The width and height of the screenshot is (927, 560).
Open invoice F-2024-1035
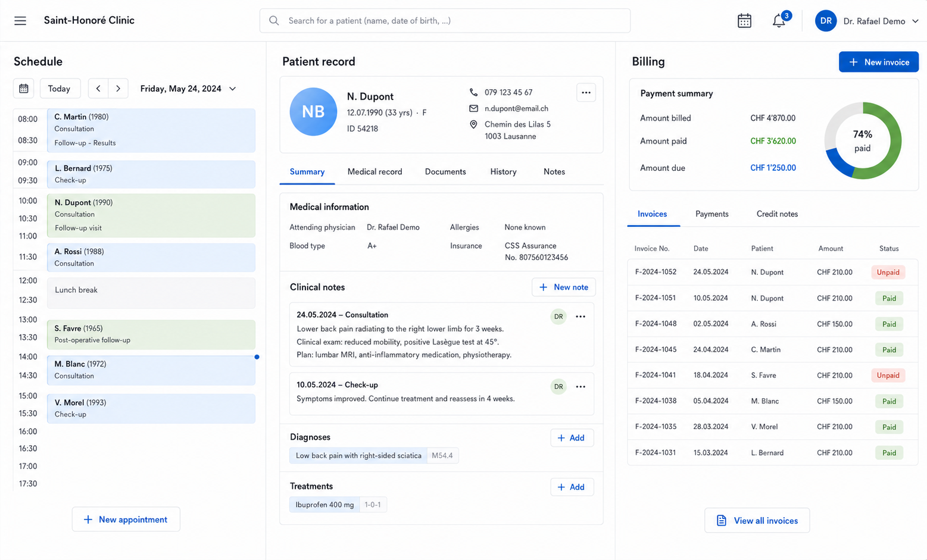(773, 427)
